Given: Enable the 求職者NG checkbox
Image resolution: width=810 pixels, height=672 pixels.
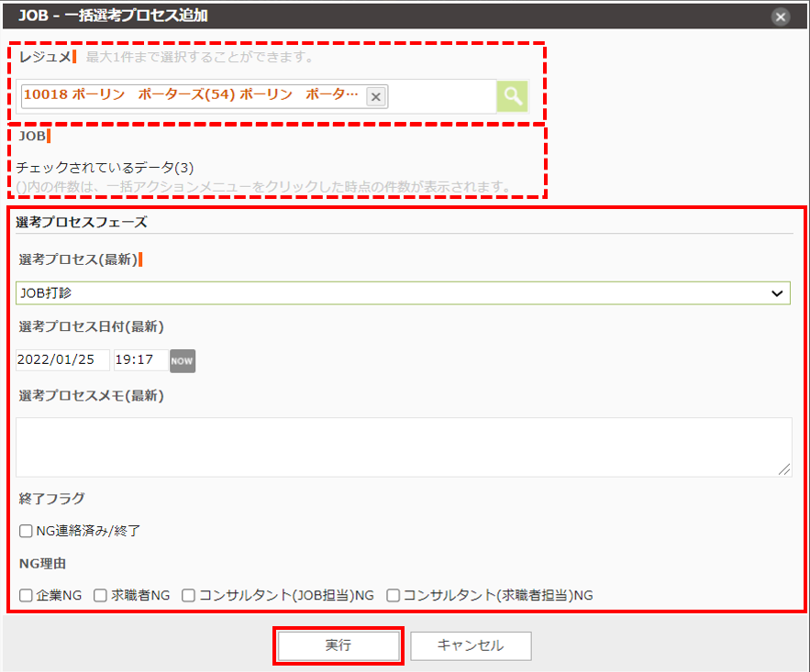Looking at the screenshot, I should (x=101, y=595).
